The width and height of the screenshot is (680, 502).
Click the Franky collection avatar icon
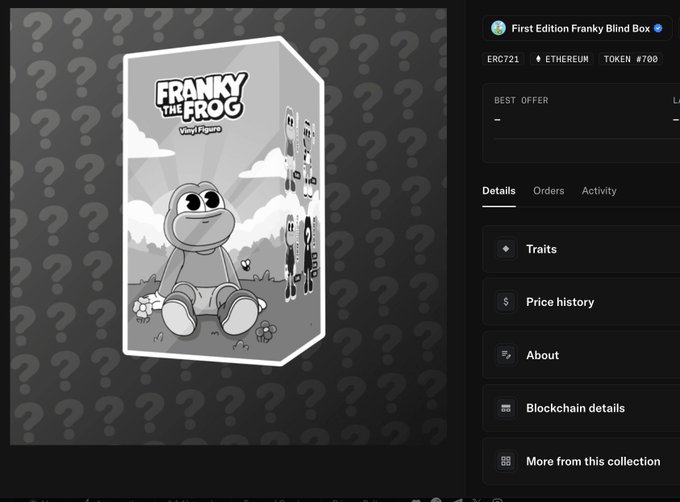tap(498, 28)
